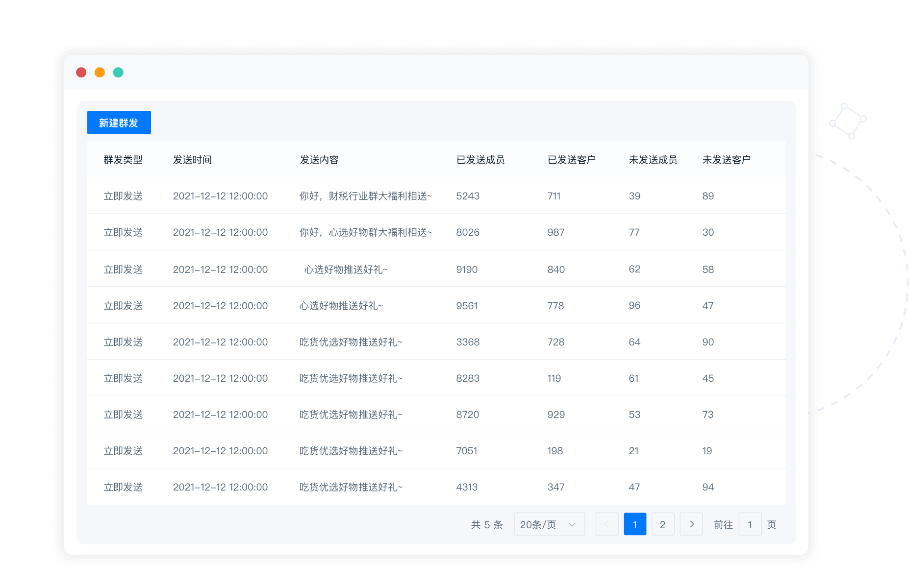Screen dimensions: 909x588
Task: Select page 2 in the pagination
Action: 663,524
